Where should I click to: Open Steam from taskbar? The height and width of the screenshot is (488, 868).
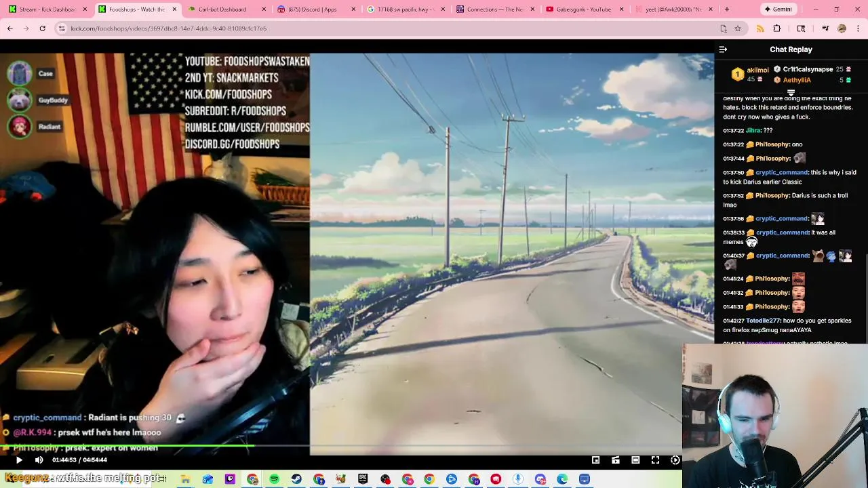(x=296, y=479)
